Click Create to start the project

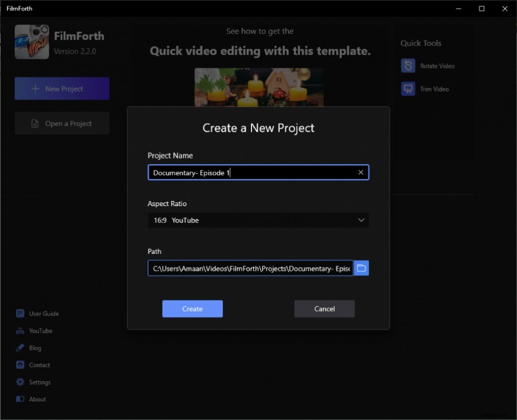coord(192,309)
